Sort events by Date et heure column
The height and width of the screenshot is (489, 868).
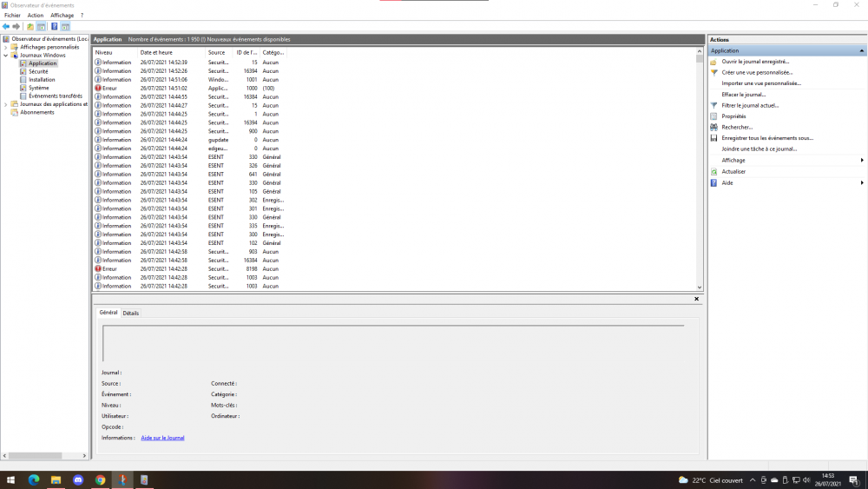[x=172, y=53]
